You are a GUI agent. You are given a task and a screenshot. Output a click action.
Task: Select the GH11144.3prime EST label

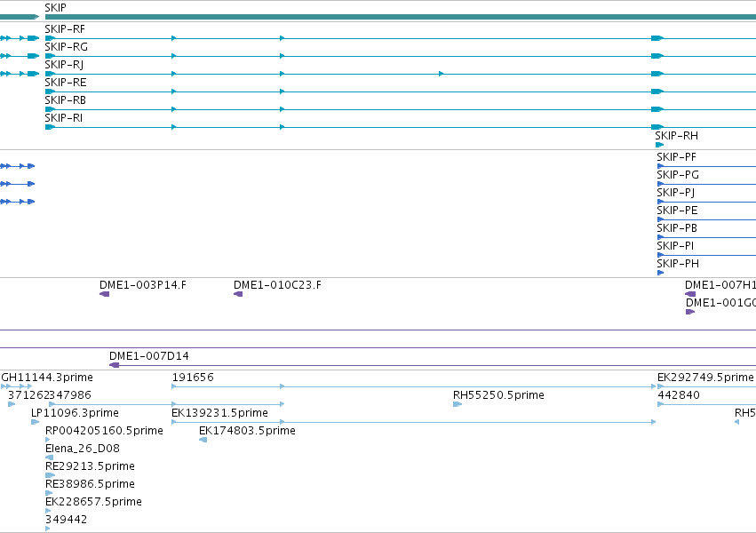[x=47, y=378]
